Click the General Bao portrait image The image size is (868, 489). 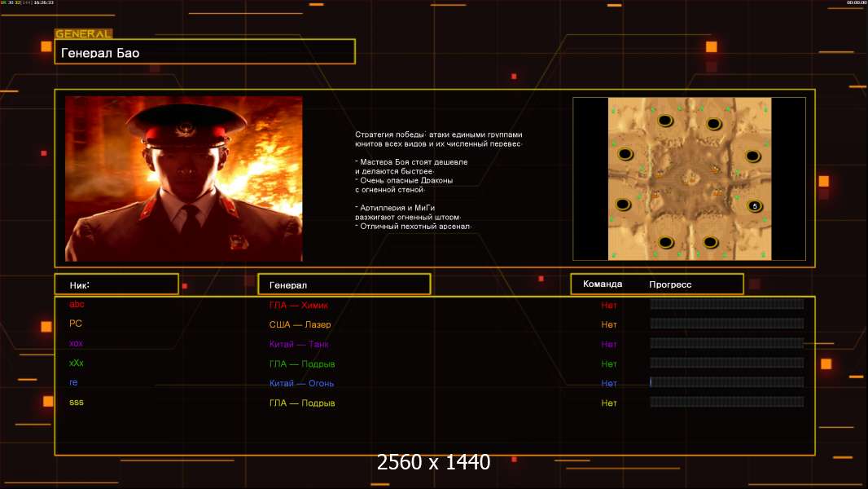coord(183,178)
